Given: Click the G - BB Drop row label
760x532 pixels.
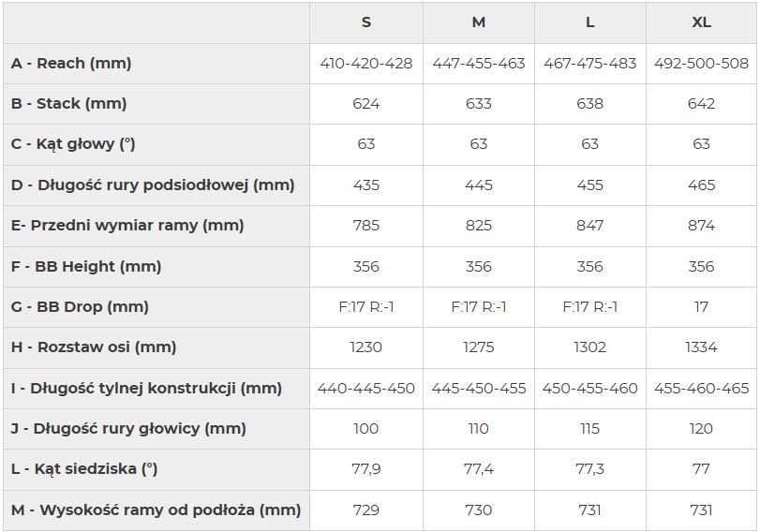Looking at the screenshot, I should [80, 307].
